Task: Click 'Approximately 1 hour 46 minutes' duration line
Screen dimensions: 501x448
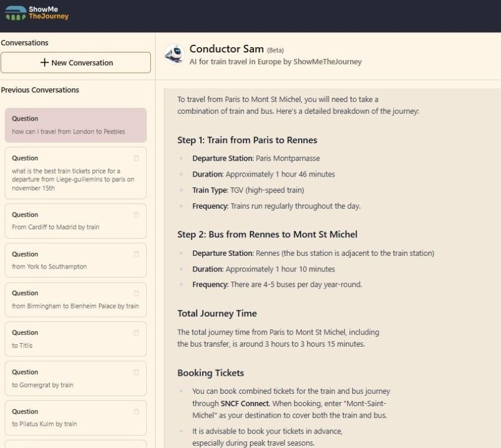Action: click(264, 174)
